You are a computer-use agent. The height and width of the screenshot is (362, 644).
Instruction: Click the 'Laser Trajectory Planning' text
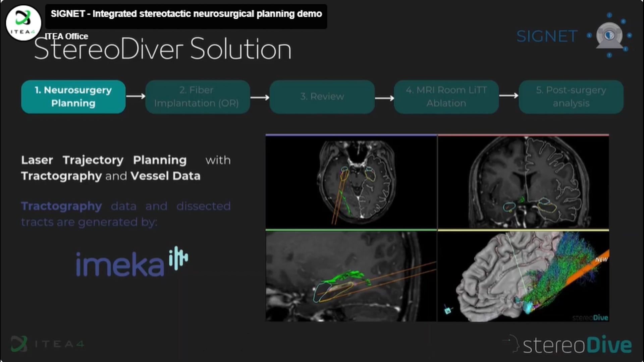point(104,160)
